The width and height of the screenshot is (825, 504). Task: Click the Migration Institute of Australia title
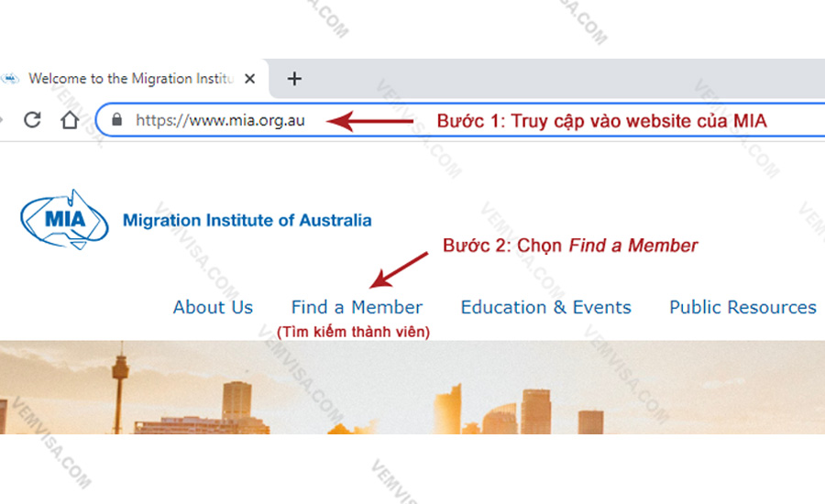[247, 220]
